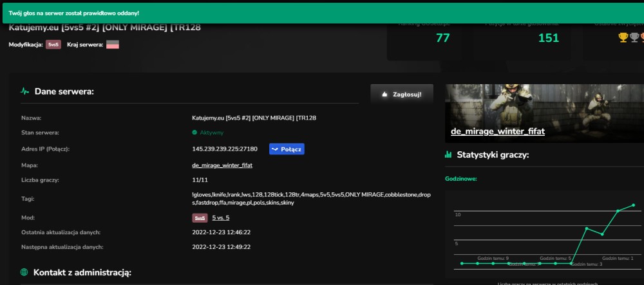644x285 pixels.
Task: Click the Statystyki graczy heading
Action: pyautogui.click(x=493, y=154)
